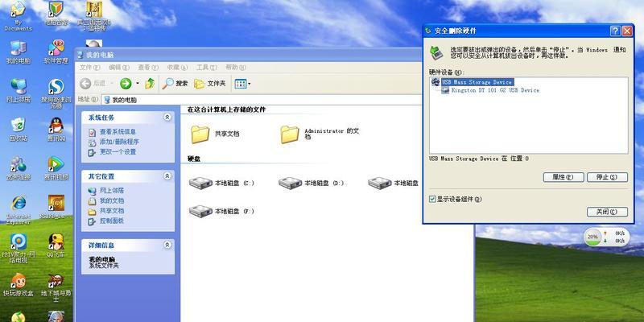
Task: Click the network speed 0K/s indicator
Action: pos(614,237)
